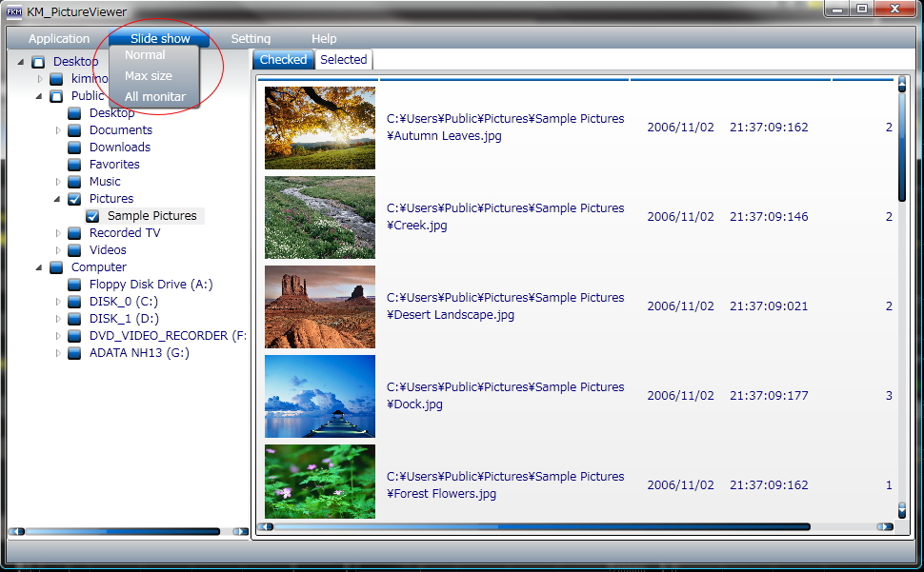Select the Videos folder label in tree
The height and width of the screenshot is (572, 924).
[x=108, y=250]
